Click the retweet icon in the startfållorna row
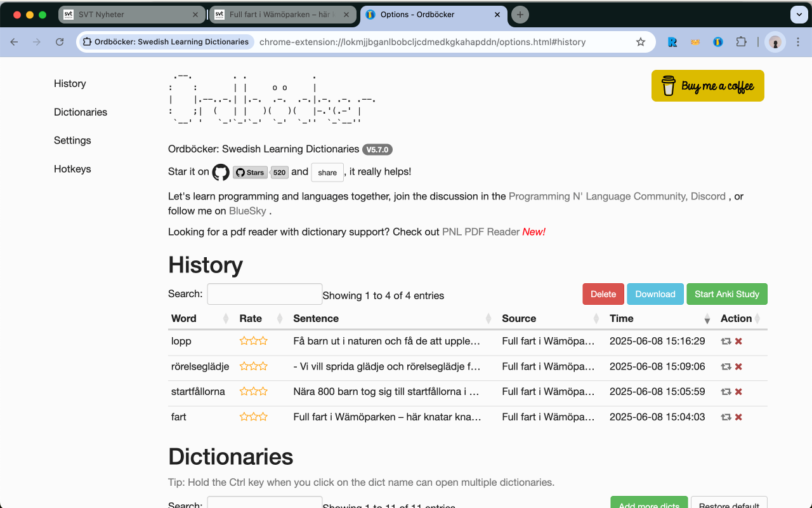 point(726,392)
